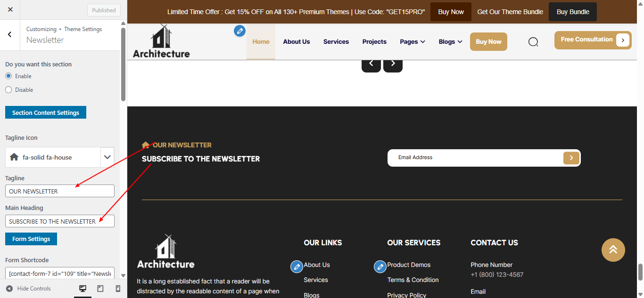Open Section Content Settings
Screen dimensions: 644x298
(45, 112)
